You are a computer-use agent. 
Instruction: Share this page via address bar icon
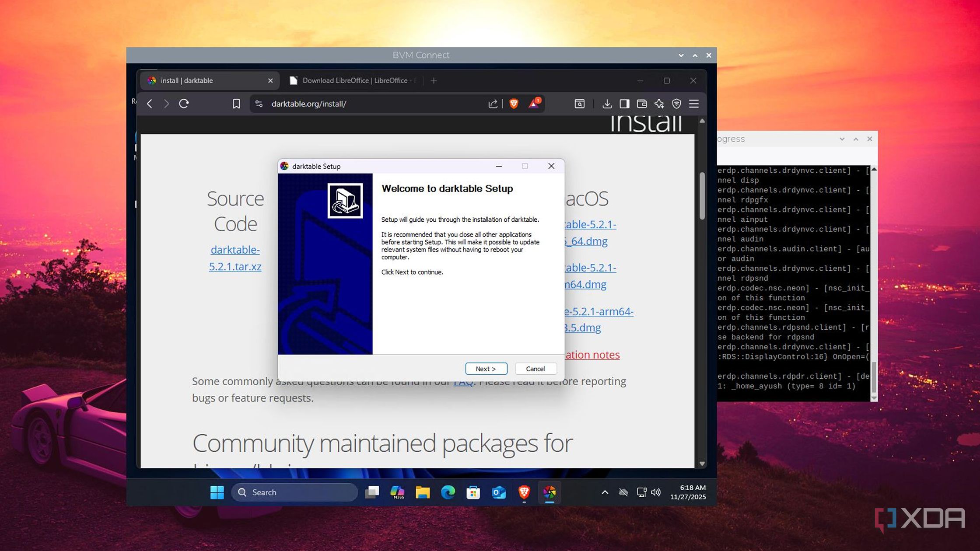493,104
